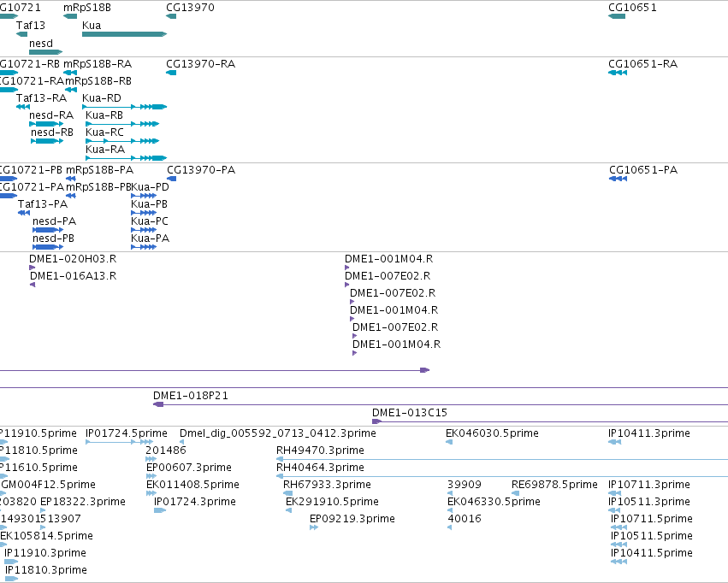Click the Taf13-PA protein label

[x=43, y=204]
